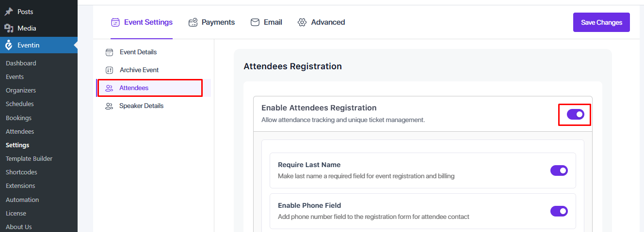The height and width of the screenshot is (232, 644).
Task: Open Template Builder in sidebar
Action: coord(29,158)
